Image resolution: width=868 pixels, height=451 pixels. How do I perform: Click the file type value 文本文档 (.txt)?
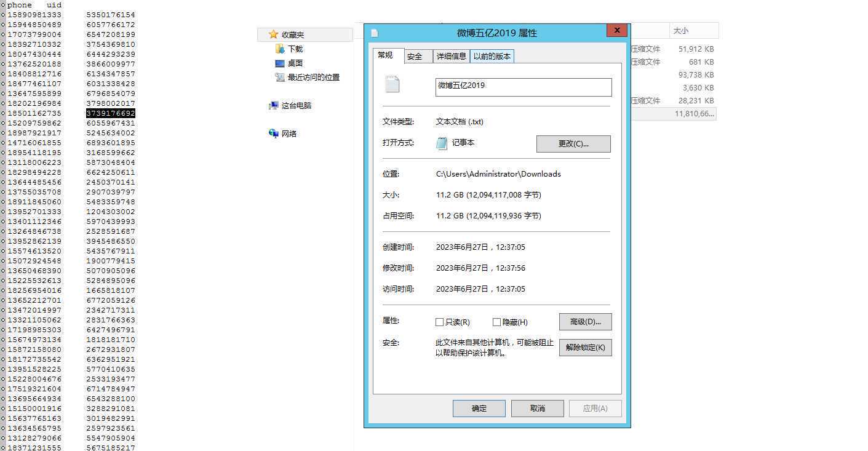pos(460,122)
